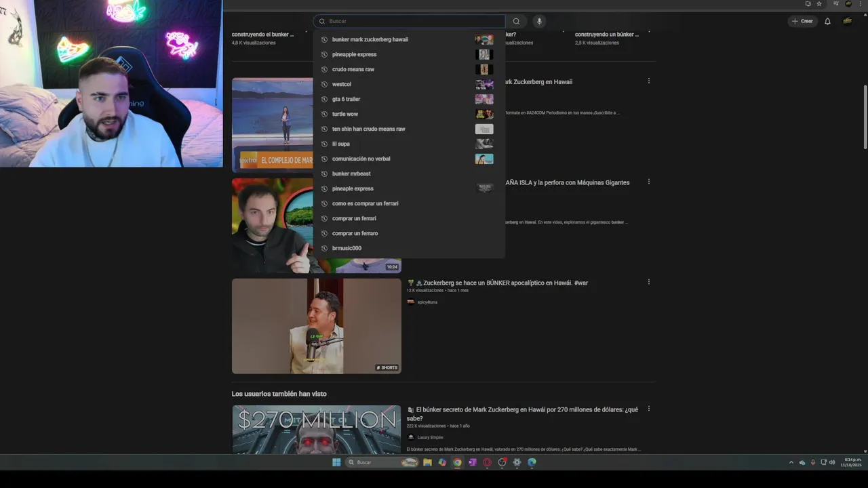This screenshot has width=868, height=488.
Task: Open Chrome profile avatar
Action: (x=848, y=3)
